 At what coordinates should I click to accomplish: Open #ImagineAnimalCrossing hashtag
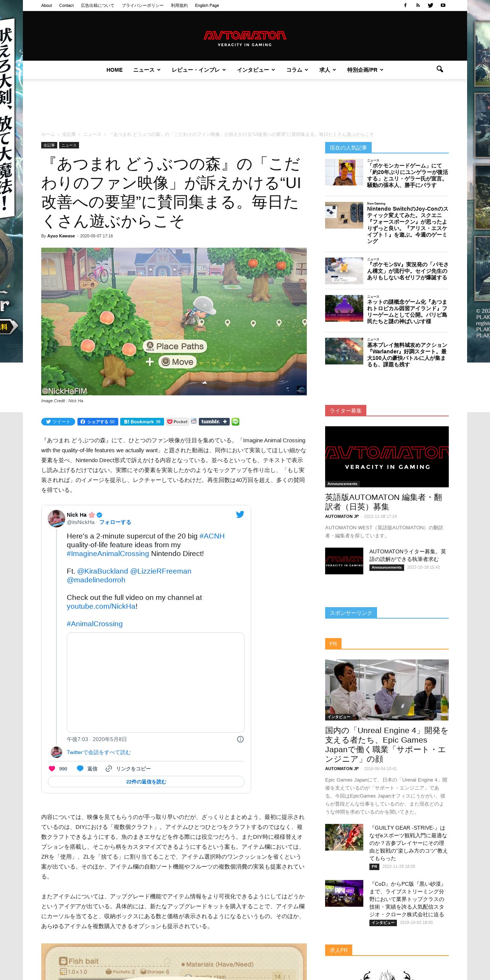[x=108, y=553]
